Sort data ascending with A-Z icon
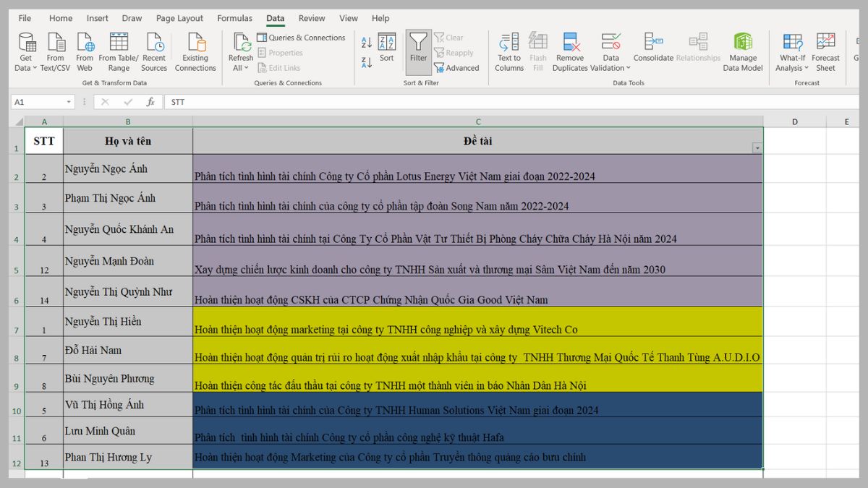 (x=366, y=41)
